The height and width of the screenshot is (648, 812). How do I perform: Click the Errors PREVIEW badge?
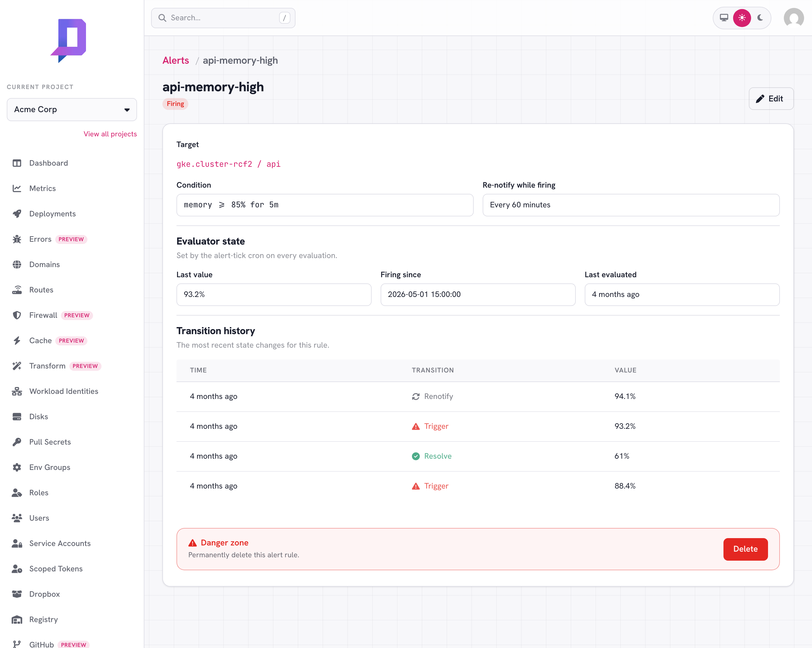point(71,239)
